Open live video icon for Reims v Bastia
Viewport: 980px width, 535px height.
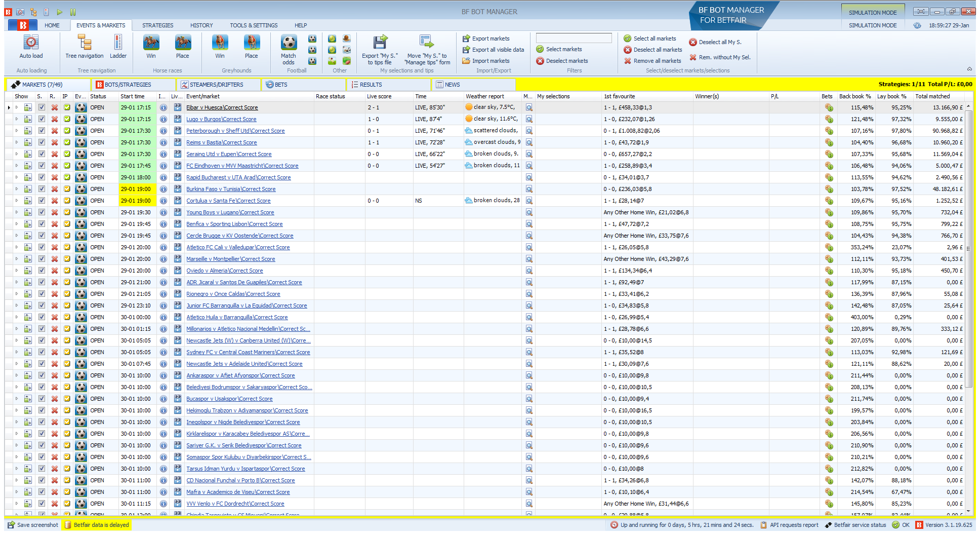click(177, 142)
